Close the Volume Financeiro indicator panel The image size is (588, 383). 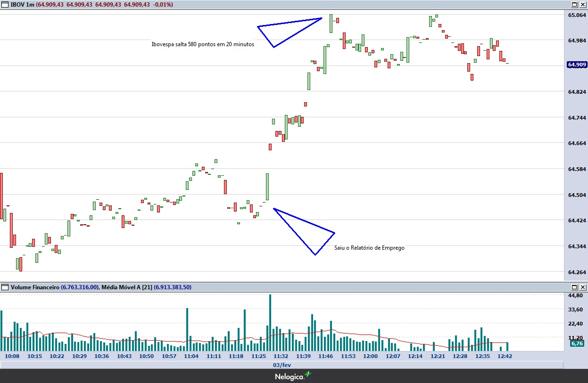click(583, 287)
